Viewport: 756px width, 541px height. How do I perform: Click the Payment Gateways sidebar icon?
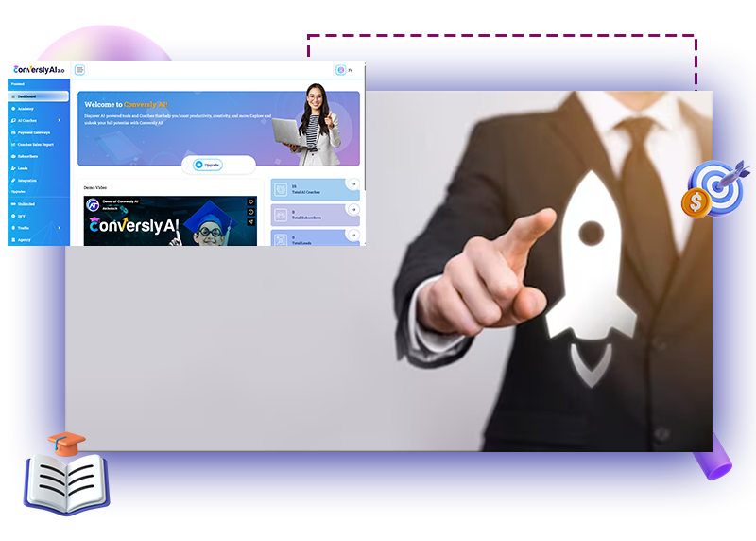point(13,132)
